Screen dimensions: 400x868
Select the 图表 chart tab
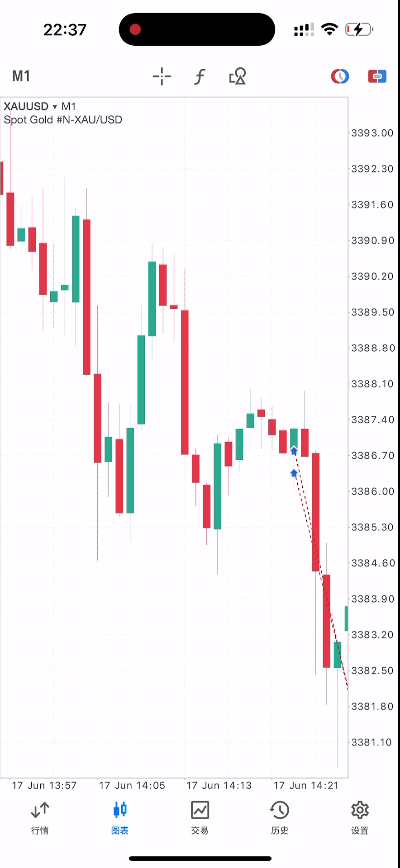tap(120, 818)
